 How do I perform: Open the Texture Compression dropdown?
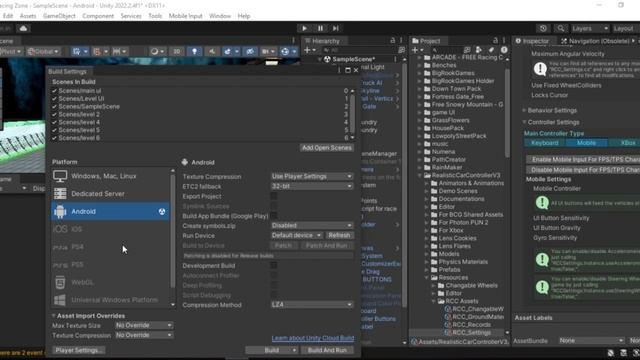312,176
